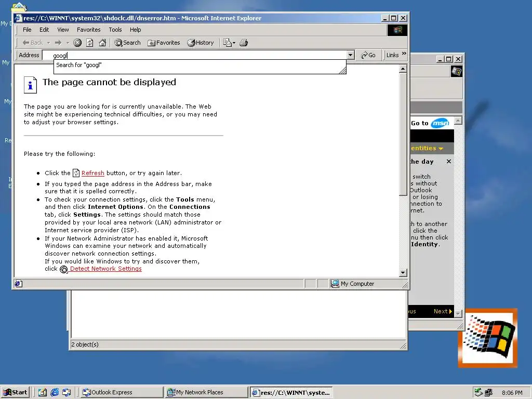Click the Go button

coord(368,55)
